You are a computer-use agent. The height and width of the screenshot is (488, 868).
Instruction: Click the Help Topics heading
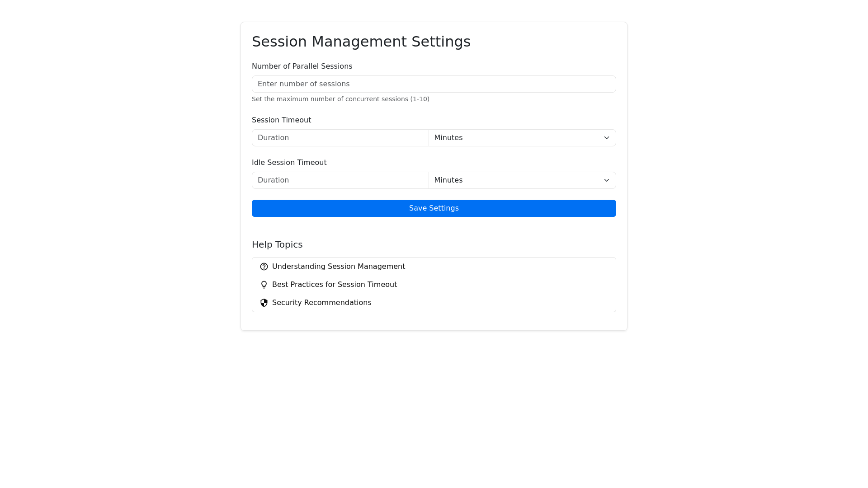coord(277,244)
